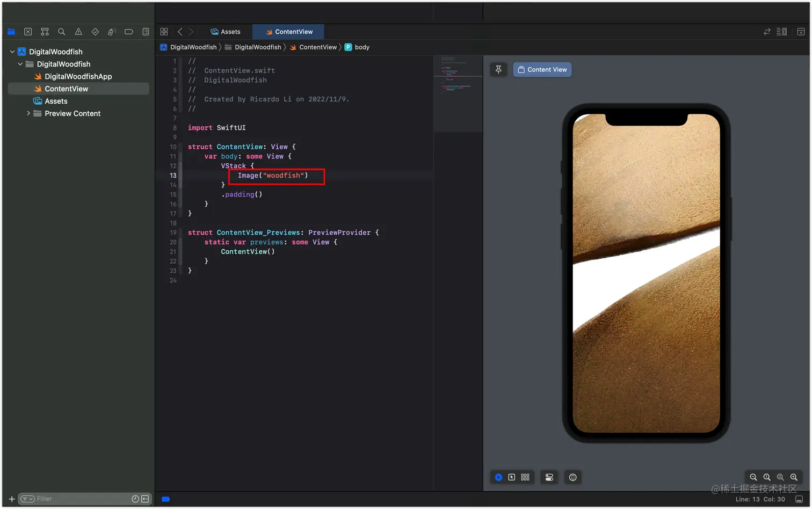
Task: Open the related items grid menu
Action: [x=164, y=32]
